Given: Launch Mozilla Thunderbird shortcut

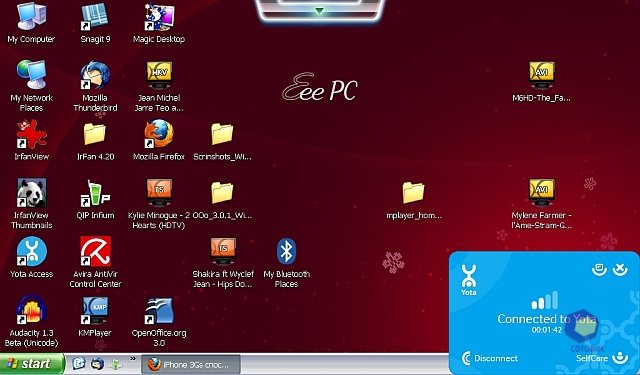Looking at the screenshot, I should point(95,86).
